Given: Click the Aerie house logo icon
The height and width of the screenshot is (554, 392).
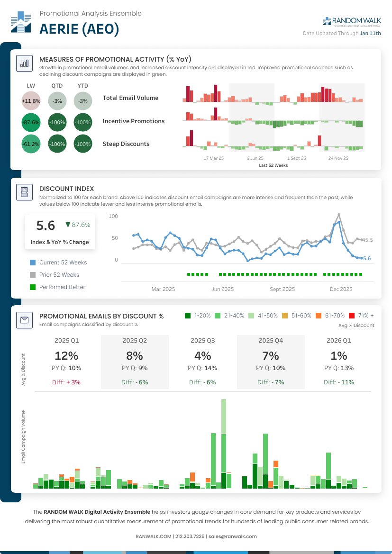Looking at the screenshot, I should [x=21, y=22].
